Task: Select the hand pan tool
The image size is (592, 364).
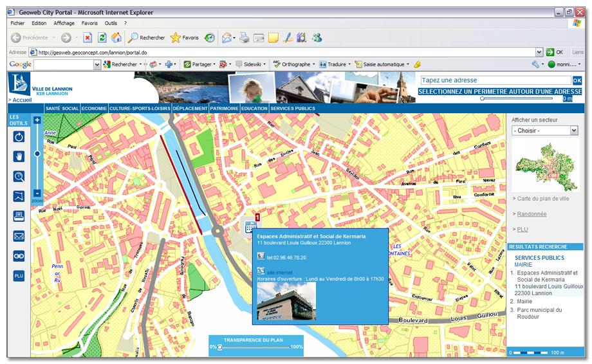Action: tap(19, 156)
